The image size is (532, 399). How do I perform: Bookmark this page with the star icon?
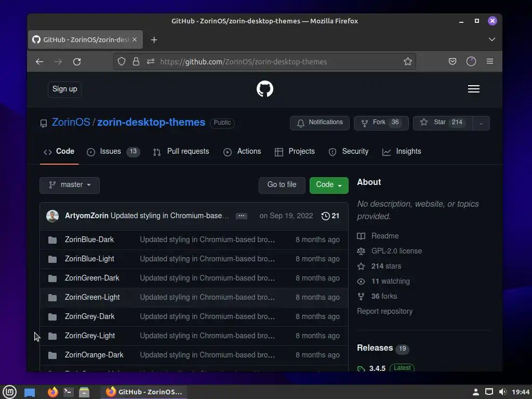[x=407, y=61]
